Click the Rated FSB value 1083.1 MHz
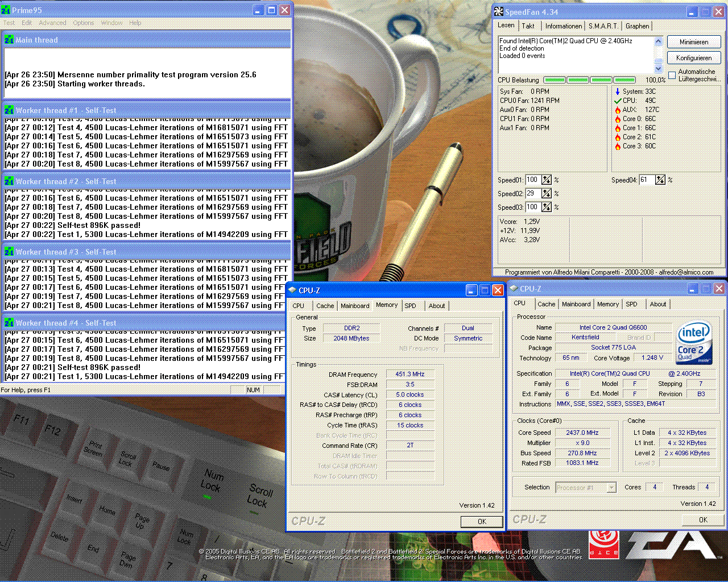The width and height of the screenshot is (728, 582). pos(582,463)
